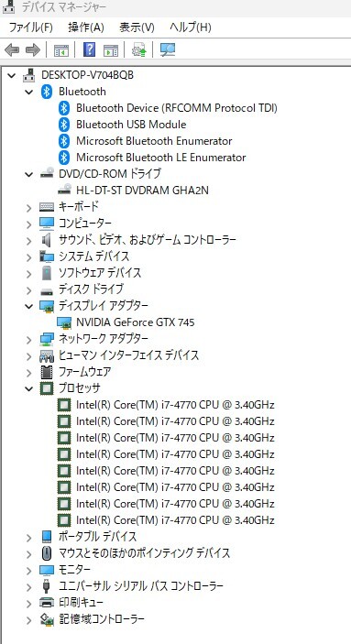Open the blue question mark Help icon

point(89,49)
